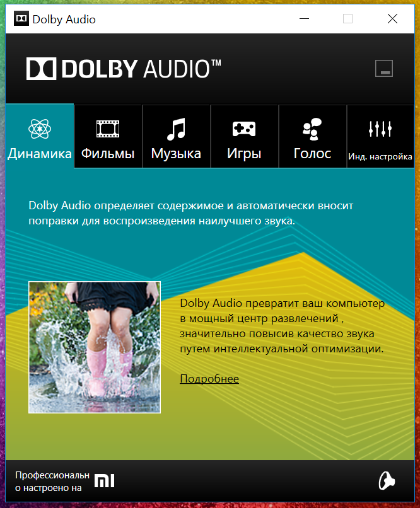Go to the Игры tab label

tap(244, 154)
